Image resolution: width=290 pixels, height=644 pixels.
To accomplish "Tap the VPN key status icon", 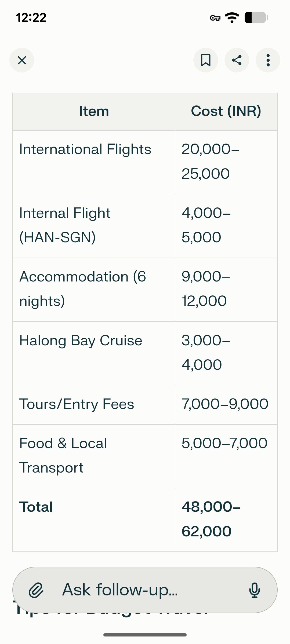I will (x=215, y=18).
